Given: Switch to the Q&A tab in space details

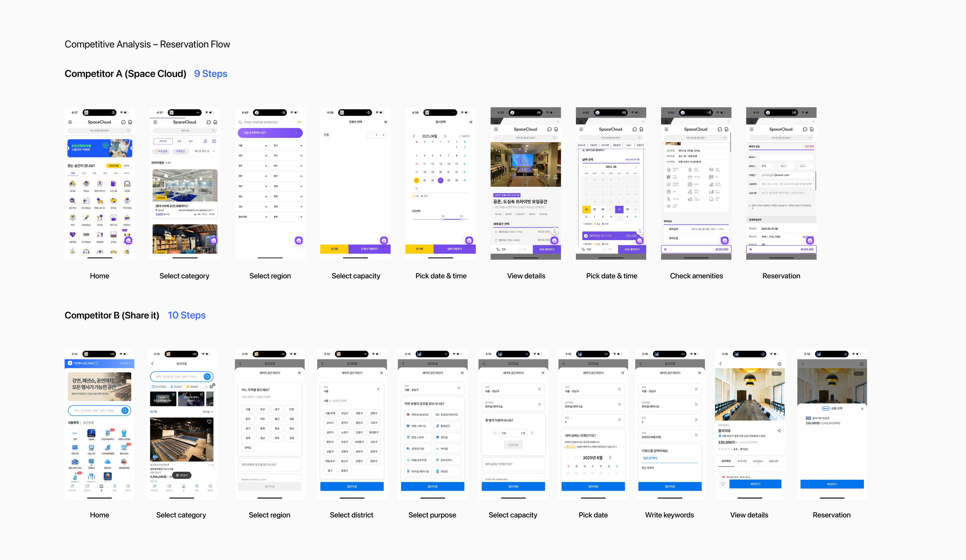Looking at the screenshot, I should (x=628, y=145).
